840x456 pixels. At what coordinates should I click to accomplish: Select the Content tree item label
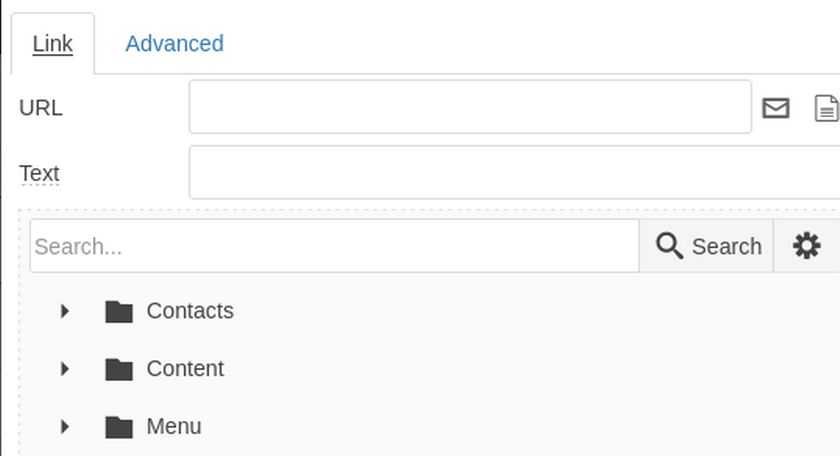point(185,369)
